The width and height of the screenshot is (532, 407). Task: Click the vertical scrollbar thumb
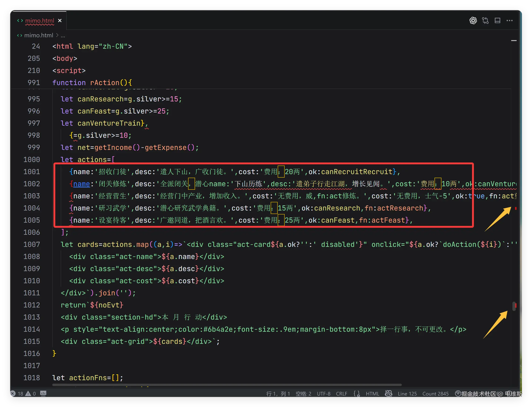514,306
